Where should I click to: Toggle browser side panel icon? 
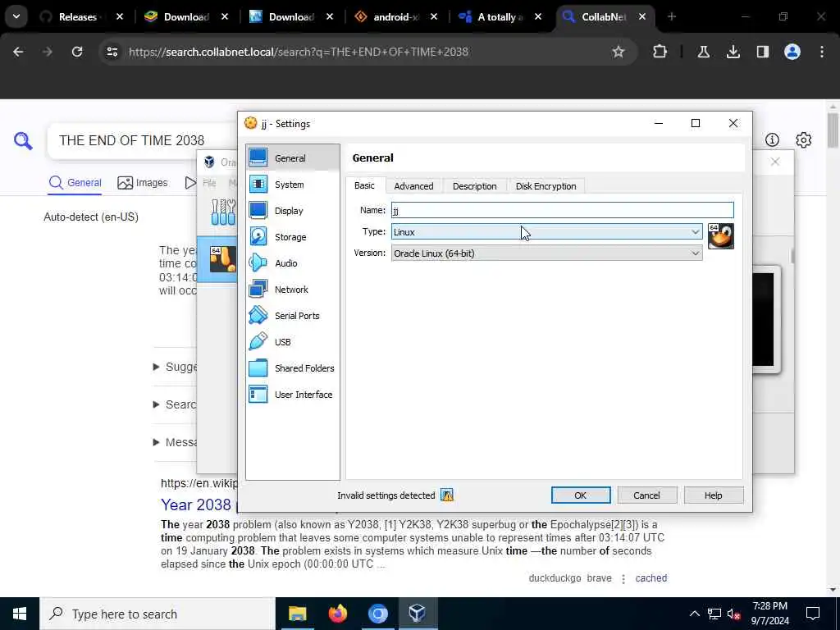click(x=762, y=52)
